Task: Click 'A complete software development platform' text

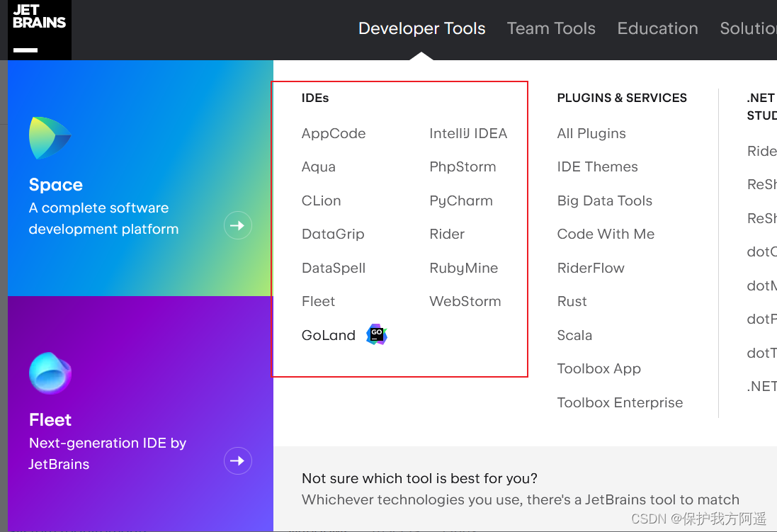Action: [x=103, y=218]
